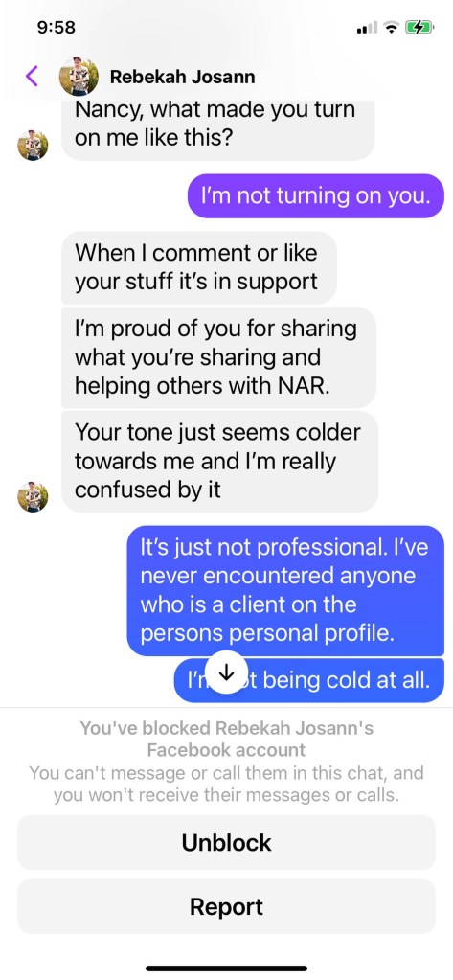Viewport: 453px width, 980px height.
Task: Select the "I'm not turning on you." bubble
Action: 316,195
